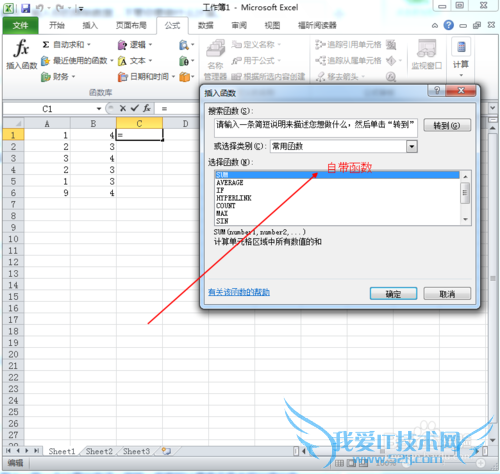Click function list scroll down arrow

click(465, 219)
